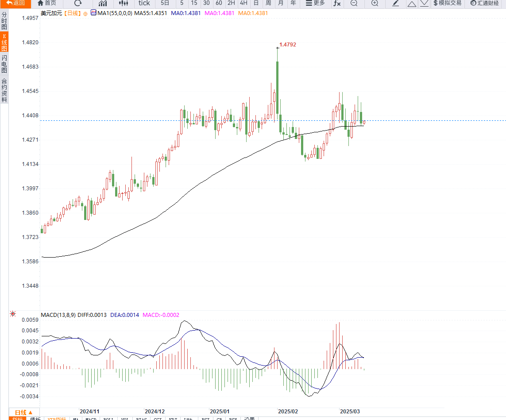The width and height of the screenshot is (506, 420).
Task: Click the upward triangle toolbar icon
Action: pyautogui.click(x=412, y=4)
